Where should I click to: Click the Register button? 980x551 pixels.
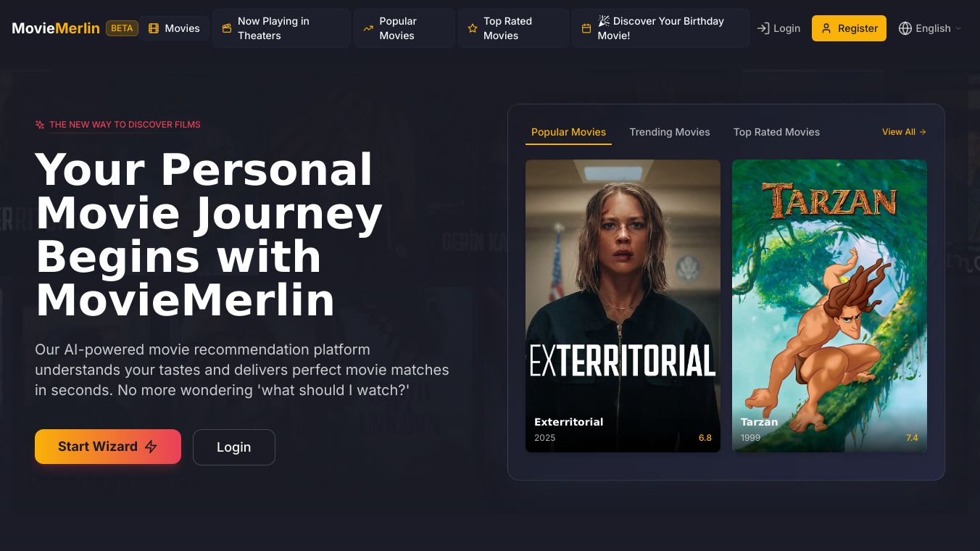coord(849,28)
